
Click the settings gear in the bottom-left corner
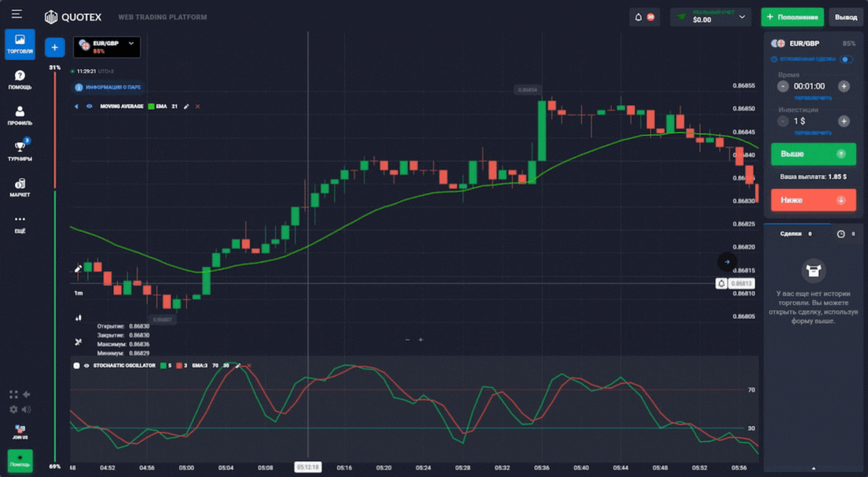tap(14, 409)
